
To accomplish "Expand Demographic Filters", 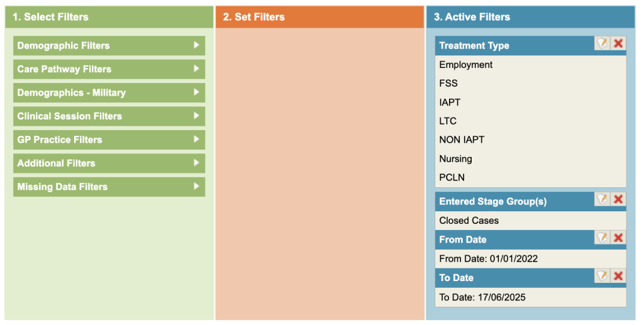I will (109, 46).
